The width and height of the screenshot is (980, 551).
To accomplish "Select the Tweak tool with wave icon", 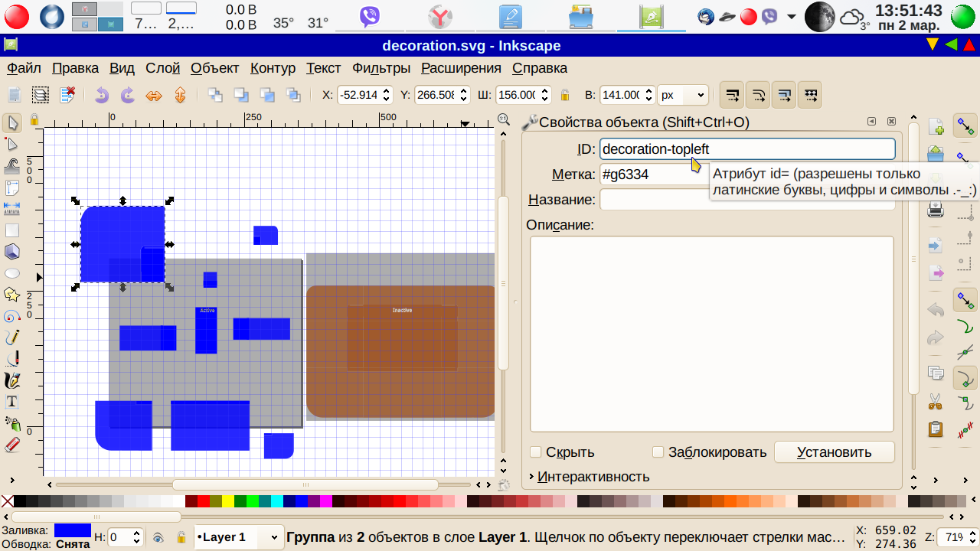I will pos(12,165).
